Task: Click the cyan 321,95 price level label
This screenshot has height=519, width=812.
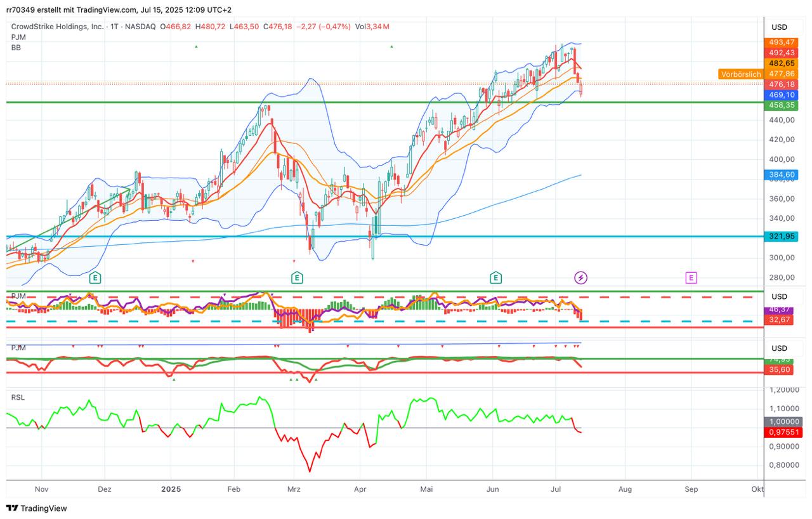Action: 782,236
